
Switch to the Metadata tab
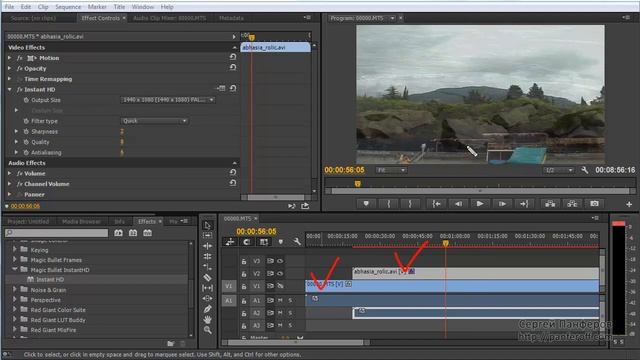coord(231,18)
